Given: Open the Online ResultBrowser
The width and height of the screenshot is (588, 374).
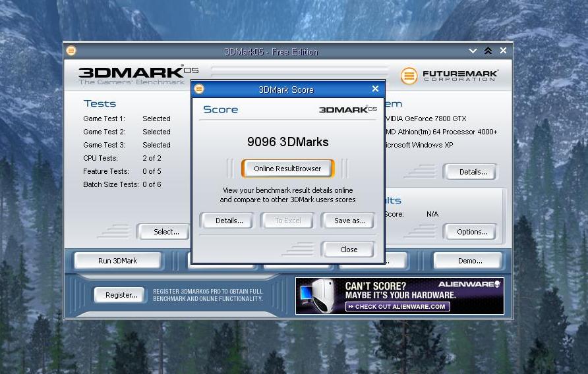Looking at the screenshot, I should (x=287, y=169).
